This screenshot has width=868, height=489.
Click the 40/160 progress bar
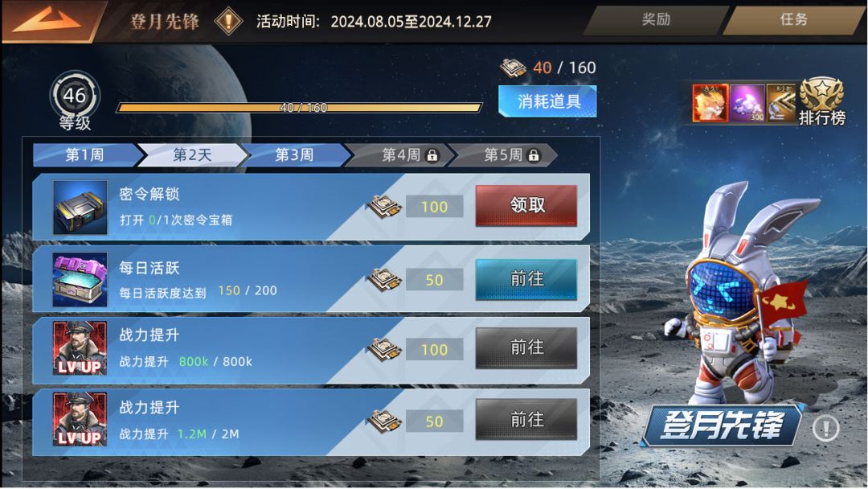[299, 108]
